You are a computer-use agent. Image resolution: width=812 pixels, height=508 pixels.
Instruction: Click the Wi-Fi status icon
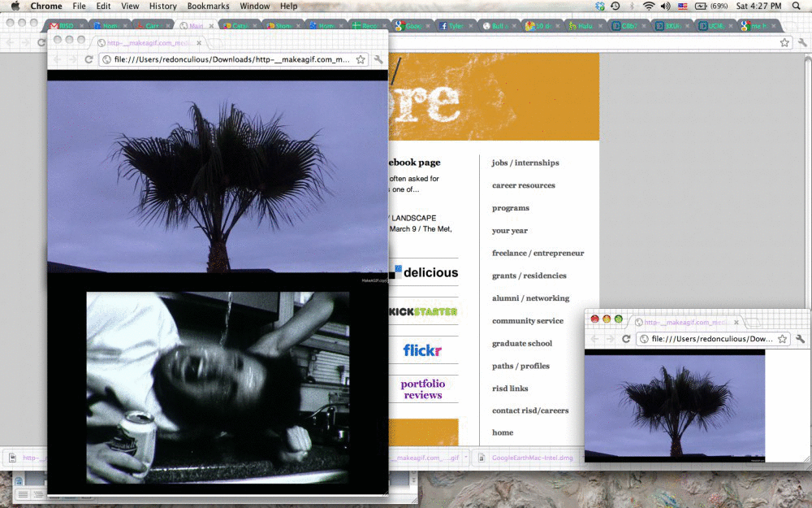(649, 6)
